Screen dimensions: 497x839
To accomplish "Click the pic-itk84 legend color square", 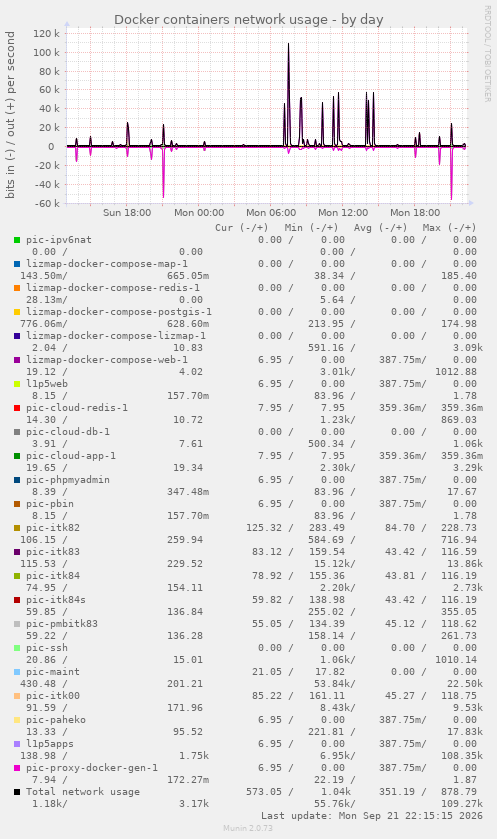I will (17, 576).
